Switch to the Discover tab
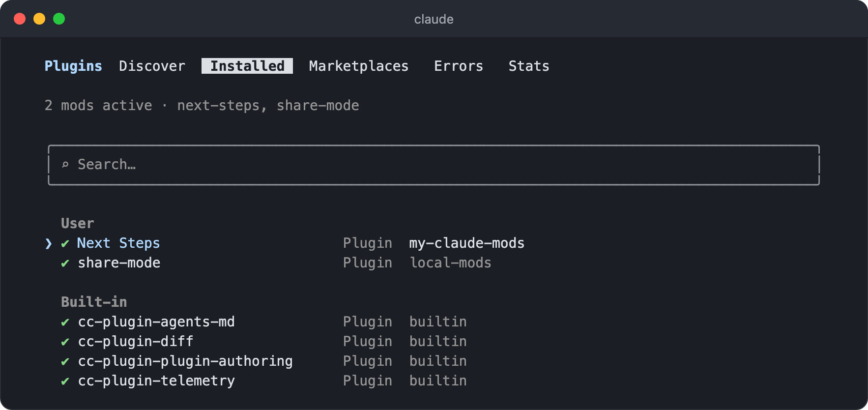This screenshot has height=410, width=868. click(152, 66)
